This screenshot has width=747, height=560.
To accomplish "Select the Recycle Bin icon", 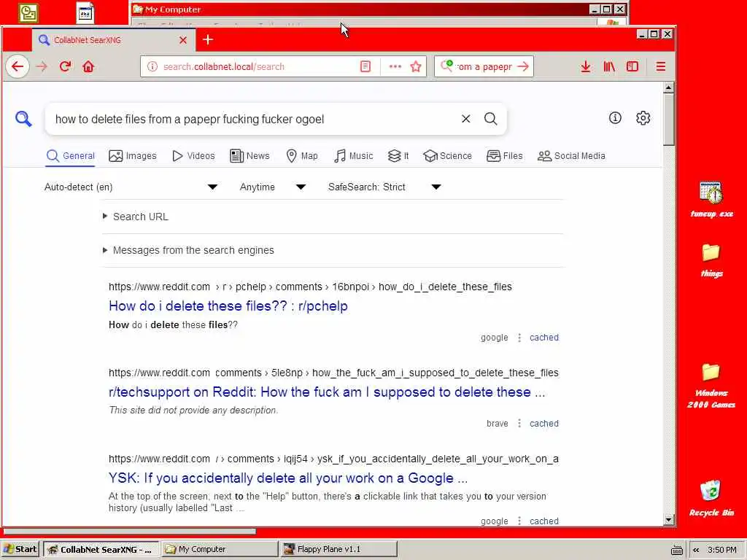I will [x=711, y=498].
